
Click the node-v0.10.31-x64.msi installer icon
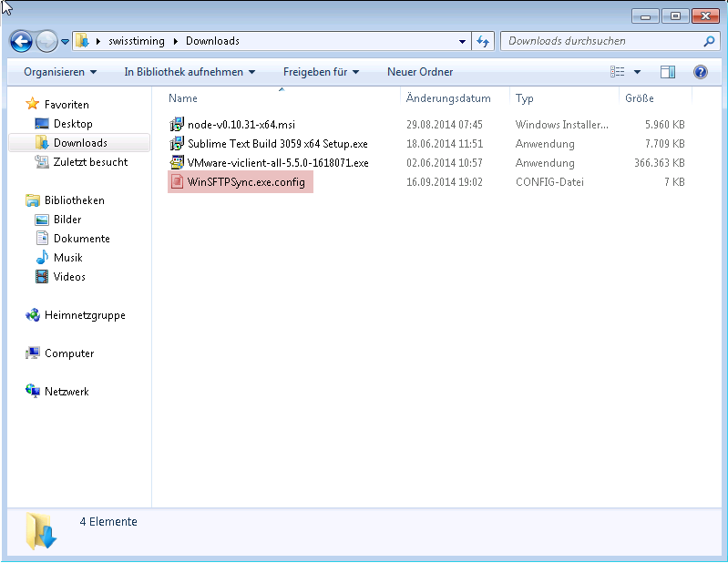pyautogui.click(x=177, y=124)
